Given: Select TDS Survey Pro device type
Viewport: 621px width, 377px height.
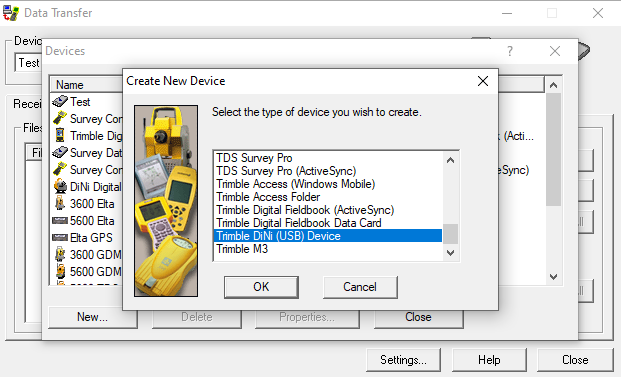Looking at the screenshot, I should click(328, 158).
